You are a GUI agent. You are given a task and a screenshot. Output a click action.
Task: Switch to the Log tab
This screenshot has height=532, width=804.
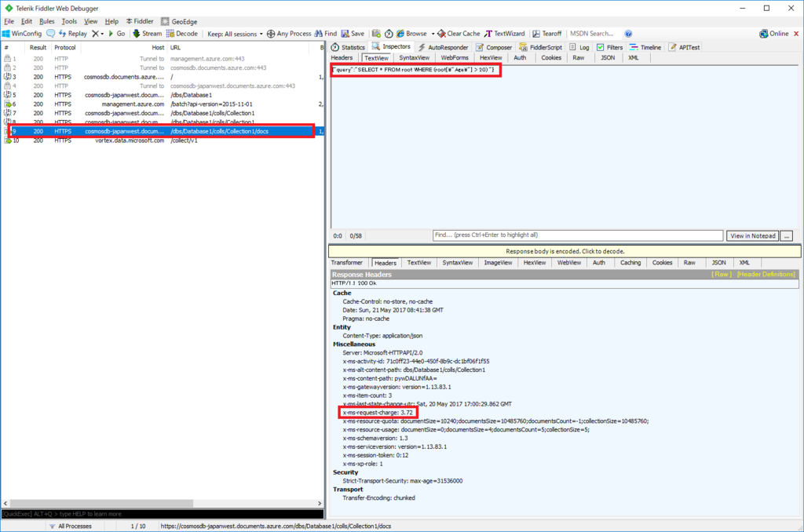(x=579, y=47)
